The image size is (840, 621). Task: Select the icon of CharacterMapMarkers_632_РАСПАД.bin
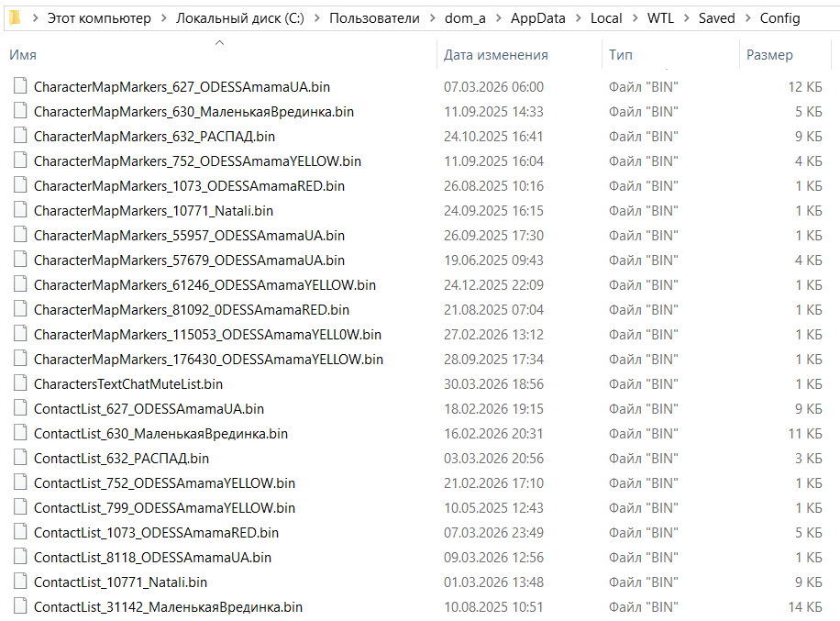tap(20, 137)
